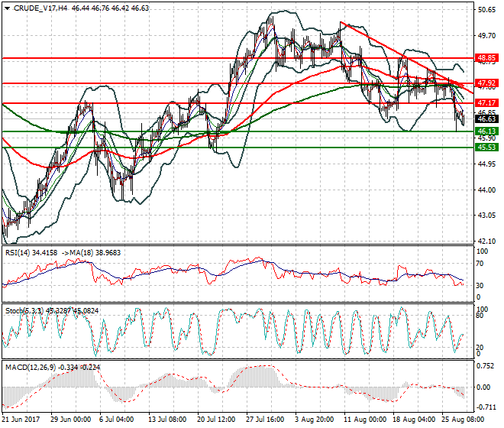Select the RSI(14) indicator label
This screenshot has width=504, height=428.
coord(18,253)
